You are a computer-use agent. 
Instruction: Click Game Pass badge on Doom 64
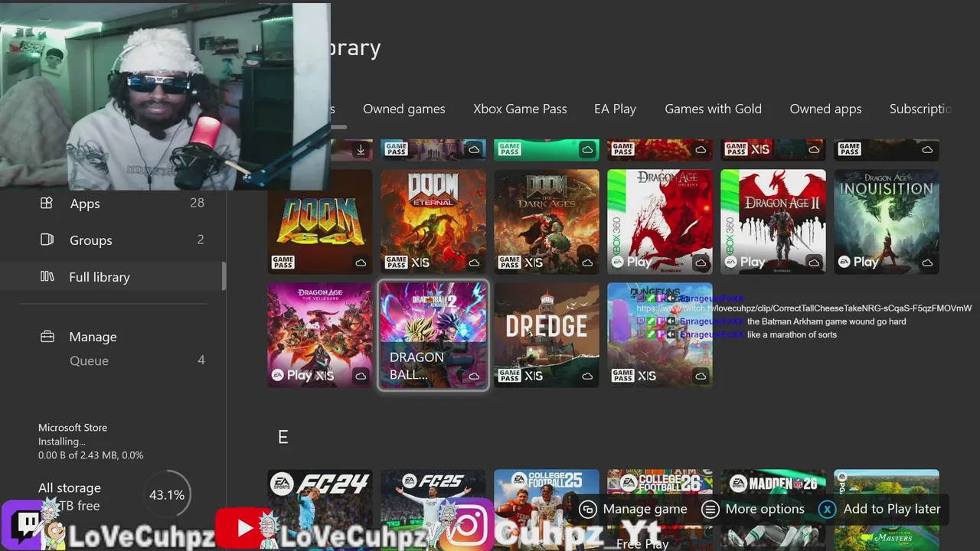click(x=283, y=262)
